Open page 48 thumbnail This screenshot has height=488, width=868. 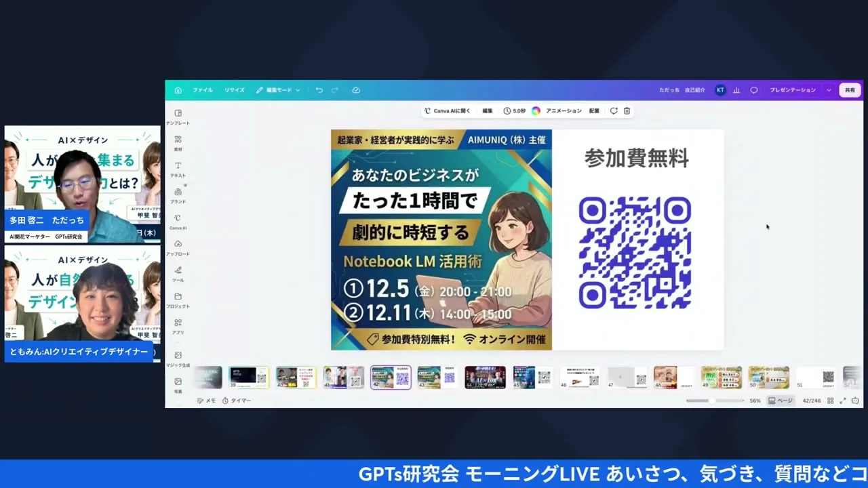pos(674,377)
